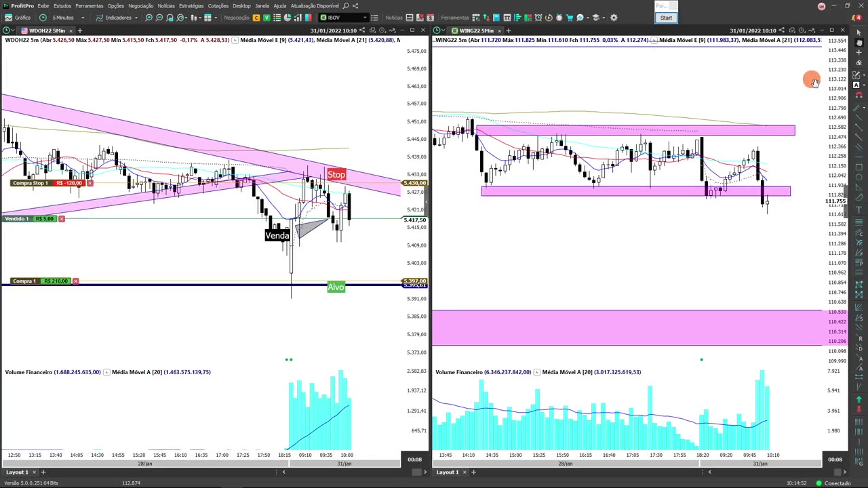Open the candlestick chart type icon
868x488 pixels.
click(x=194, y=18)
